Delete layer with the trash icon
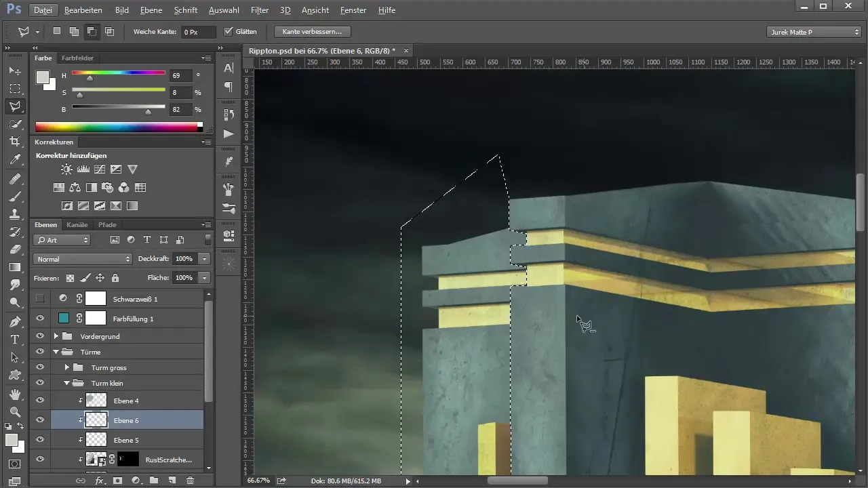868x488 pixels. point(190,481)
